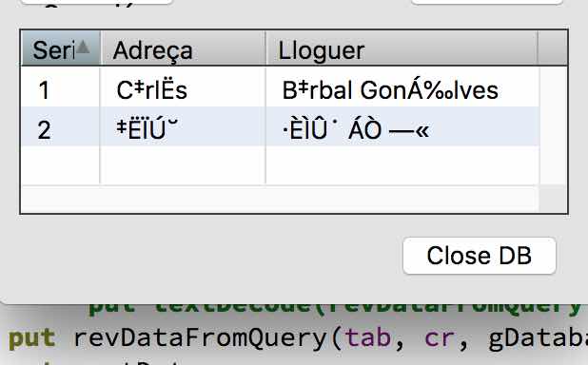Screen dimensions: 588x365
Task: Click the partially visible button at top right
Action: pos(487,2)
